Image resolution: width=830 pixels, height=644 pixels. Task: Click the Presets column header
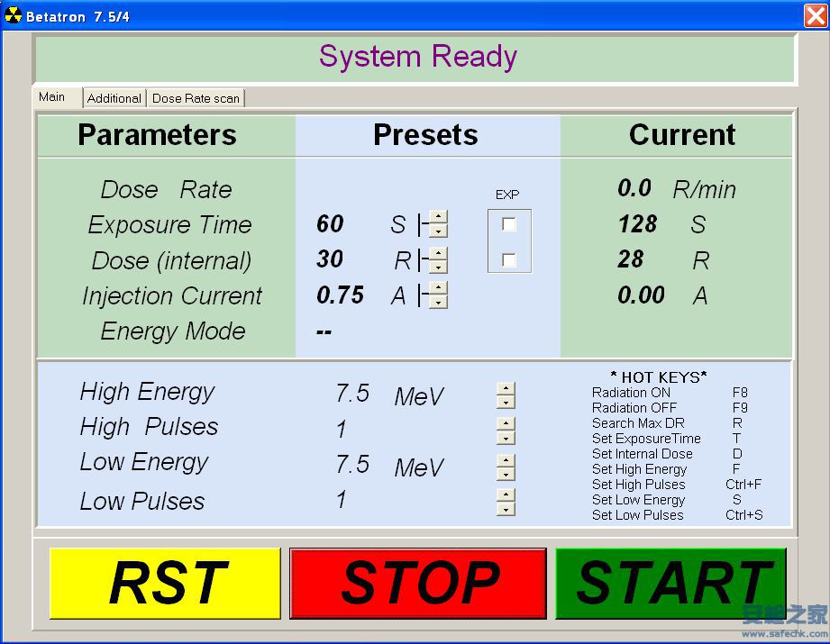point(425,134)
